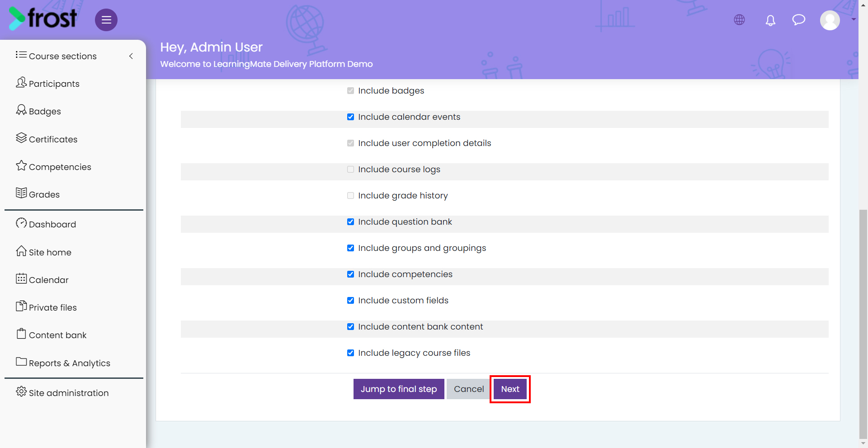Click the Calendar sidebar icon
This screenshot has height=448, width=868.
[x=21, y=278]
